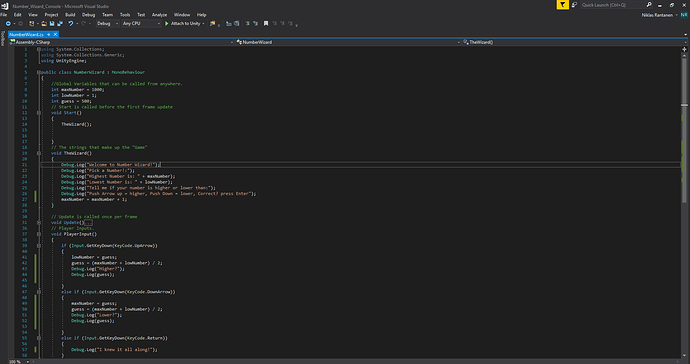Open the Build menu

coord(70,15)
